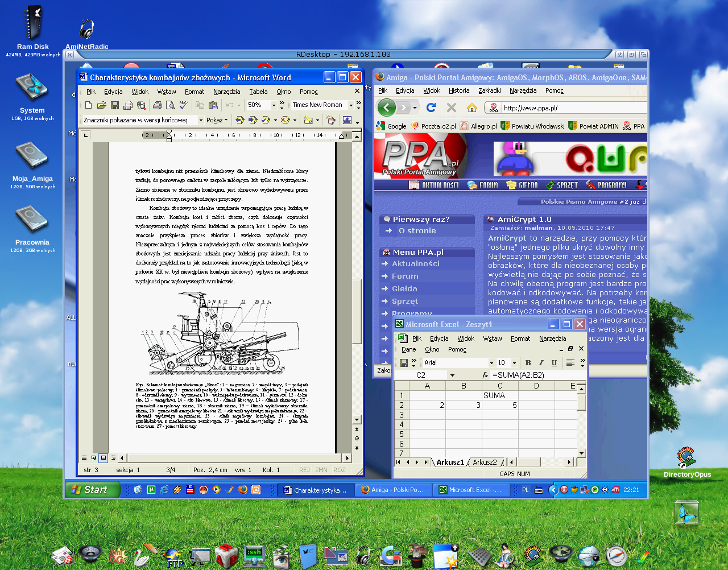
Task: Toggle underline formatting in Excel
Action: pos(554,362)
